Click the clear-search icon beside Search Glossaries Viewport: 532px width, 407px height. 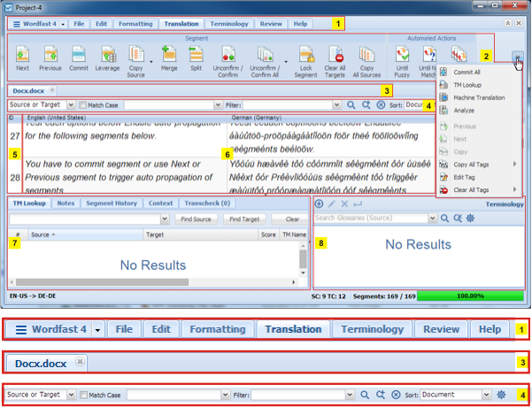click(x=458, y=218)
